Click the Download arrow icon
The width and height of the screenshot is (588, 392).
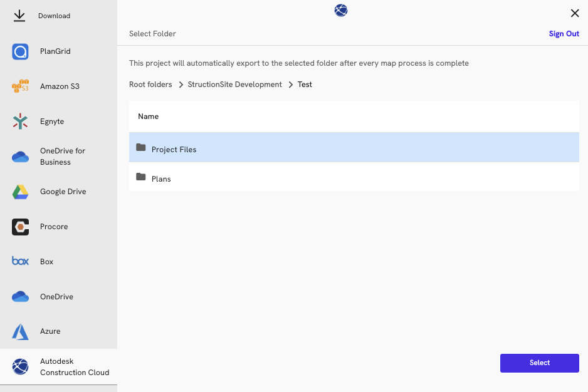pos(20,16)
